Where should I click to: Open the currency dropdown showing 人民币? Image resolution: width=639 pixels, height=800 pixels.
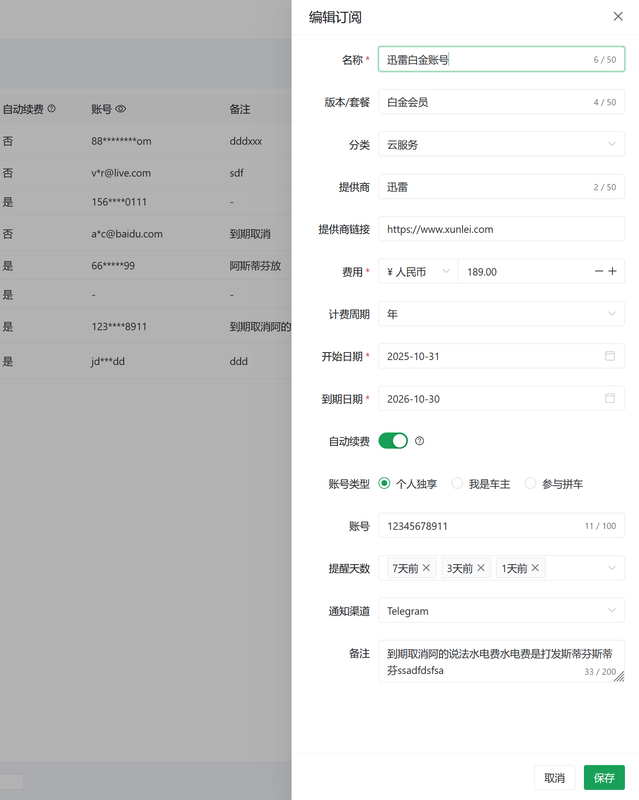click(x=419, y=271)
